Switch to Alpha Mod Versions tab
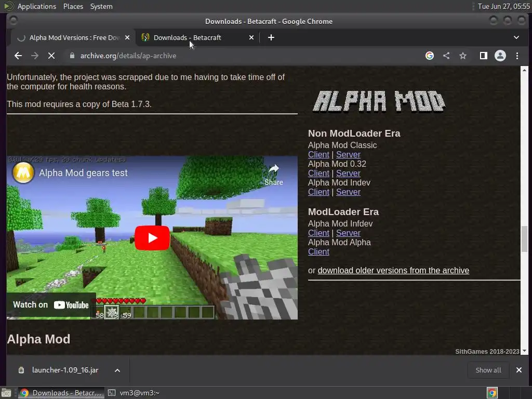The image size is (532, 399). pyautogui.click(x=73, y=37)
